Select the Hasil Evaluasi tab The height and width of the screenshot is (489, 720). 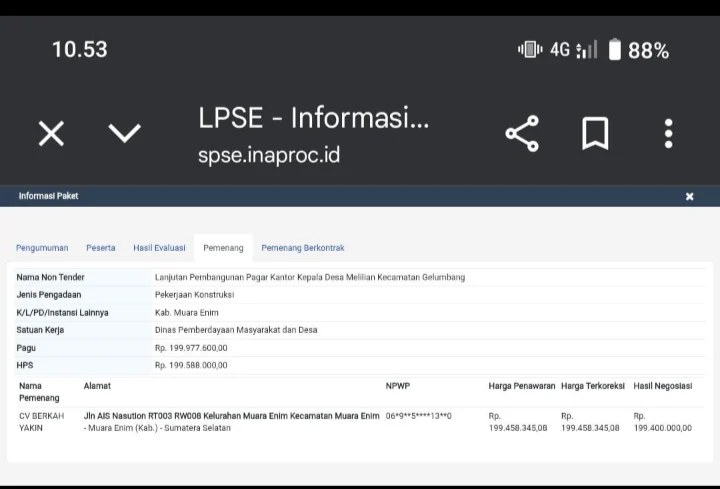pyautogui.click(x=159, y=248)
